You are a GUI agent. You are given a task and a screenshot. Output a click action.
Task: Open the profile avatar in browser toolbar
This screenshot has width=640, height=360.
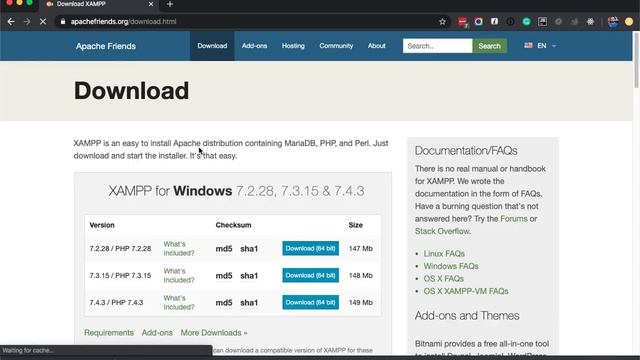point(613,22)
